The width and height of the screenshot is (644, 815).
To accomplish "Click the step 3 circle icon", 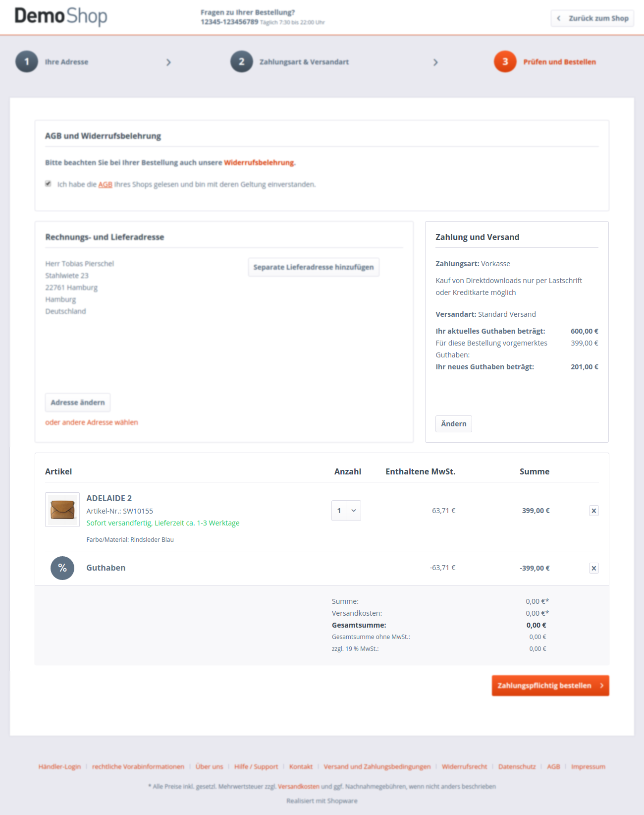I will [505, 62].
